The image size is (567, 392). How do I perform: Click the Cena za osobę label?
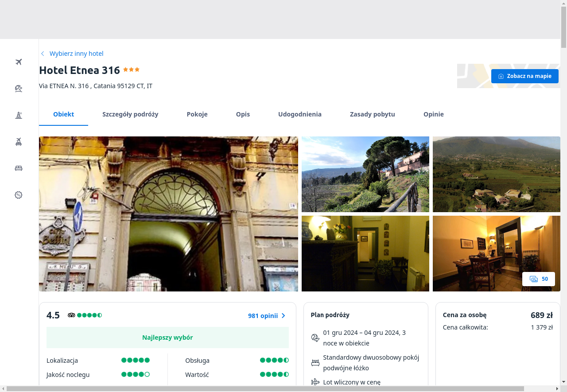point(465,315)
